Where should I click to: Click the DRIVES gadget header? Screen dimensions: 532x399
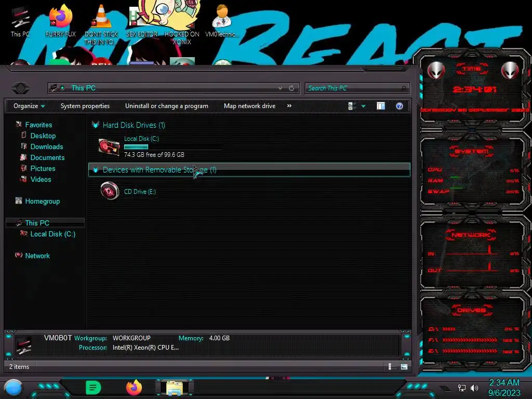(x=472, y=310)
